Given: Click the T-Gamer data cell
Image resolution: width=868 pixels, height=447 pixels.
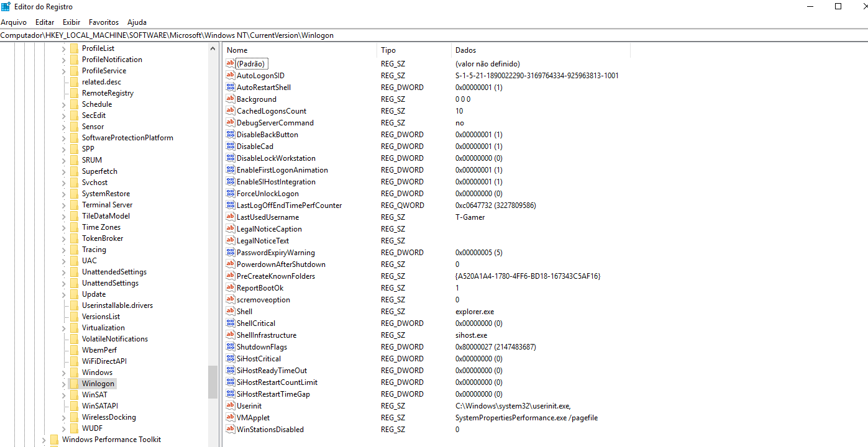Looking at the screenshot, I should (x=470, y=217).
